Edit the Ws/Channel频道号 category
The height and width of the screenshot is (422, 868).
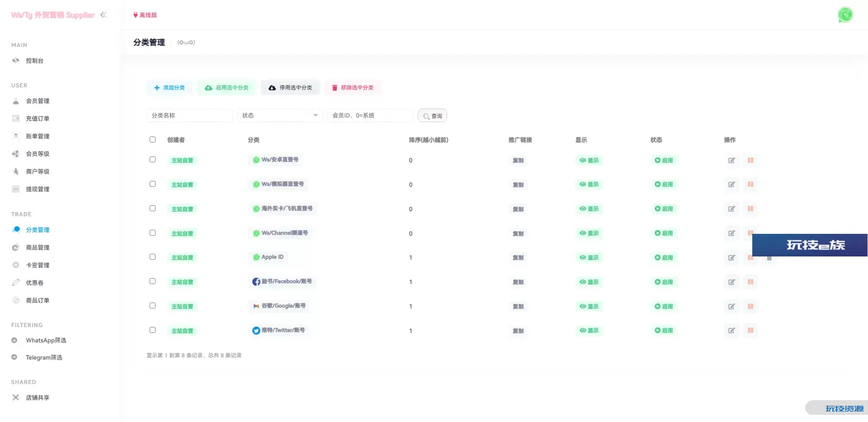pyautogui.click(x=731, y=233)
